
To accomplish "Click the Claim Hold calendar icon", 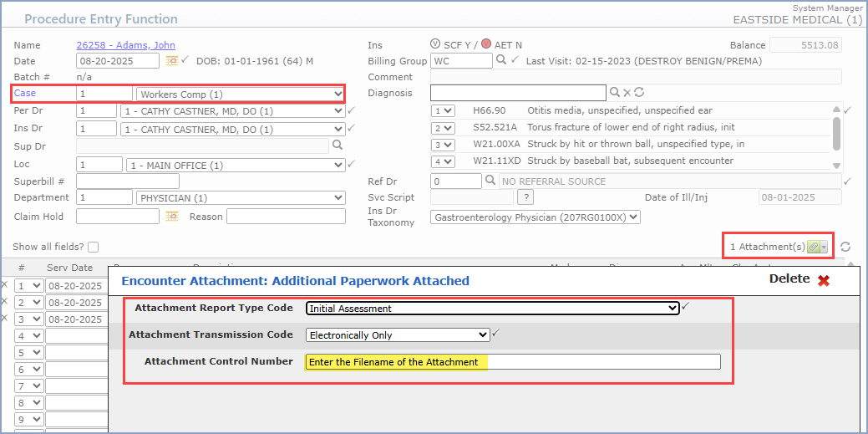I will [171, 217].
